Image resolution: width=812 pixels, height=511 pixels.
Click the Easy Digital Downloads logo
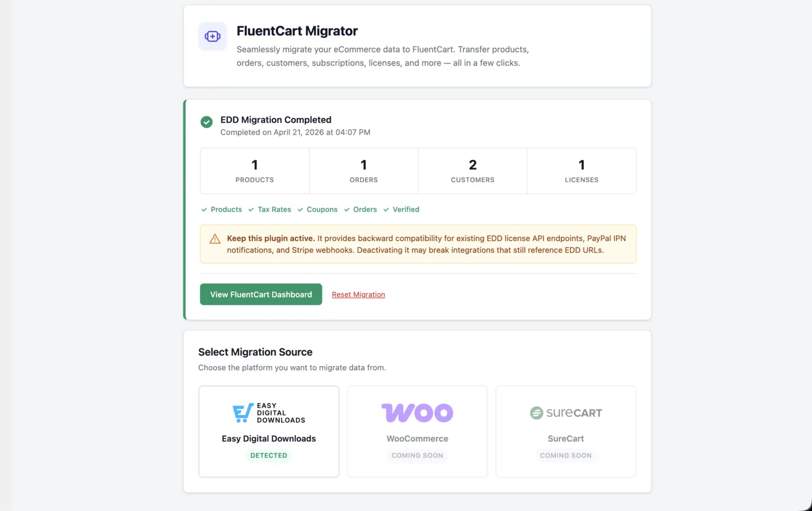[269, 413]
